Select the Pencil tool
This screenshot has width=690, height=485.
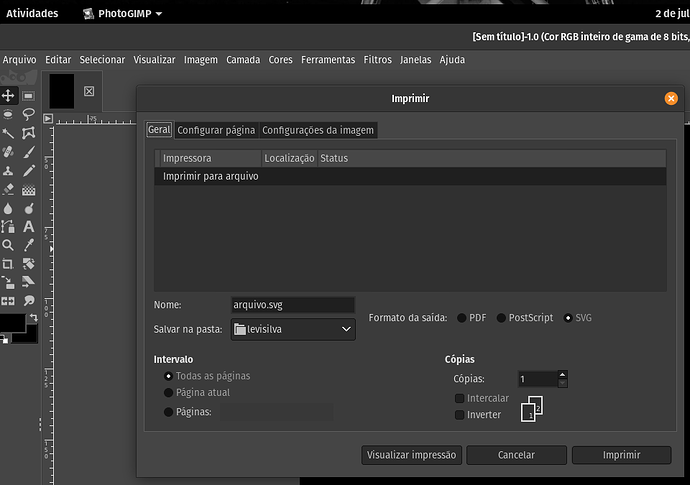[x=29, y=171]
